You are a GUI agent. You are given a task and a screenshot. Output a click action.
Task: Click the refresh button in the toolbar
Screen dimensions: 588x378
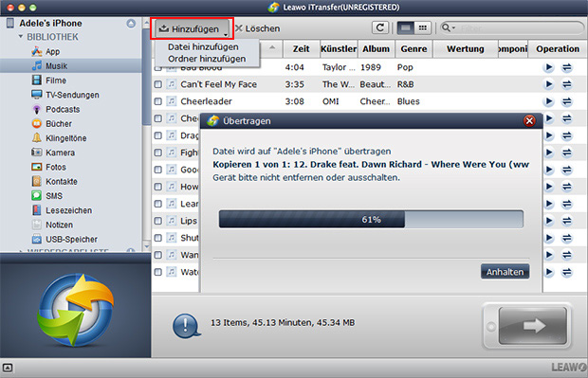(x=380, y=27)
